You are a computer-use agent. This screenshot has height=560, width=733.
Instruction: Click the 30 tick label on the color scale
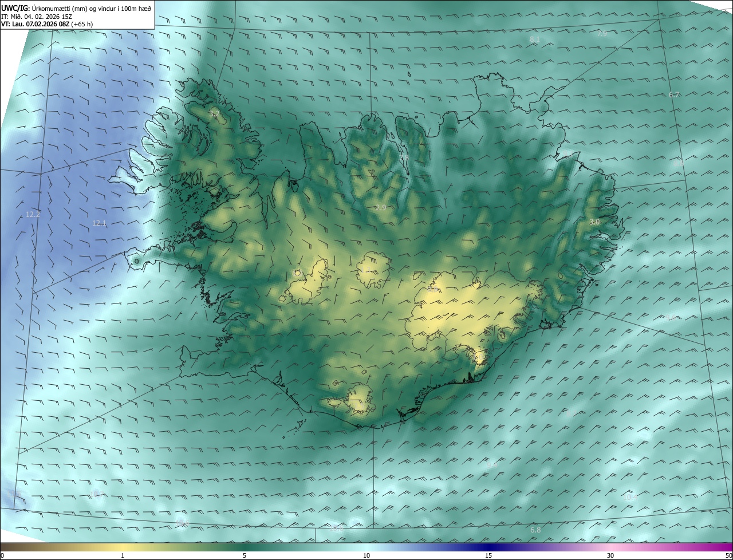coord(610,555)
